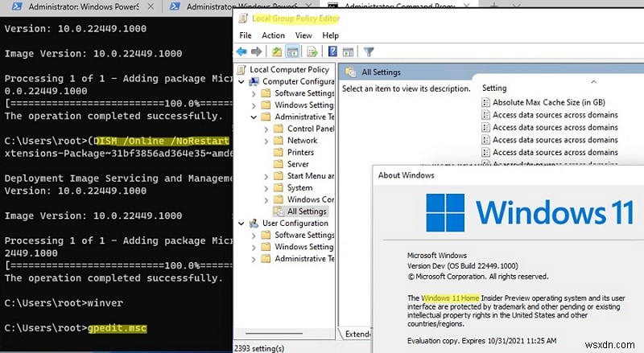The image size is (644, 353).
Task: Click the Back arrow in Group Policy toolbar
Action: (x=242, y=51)
